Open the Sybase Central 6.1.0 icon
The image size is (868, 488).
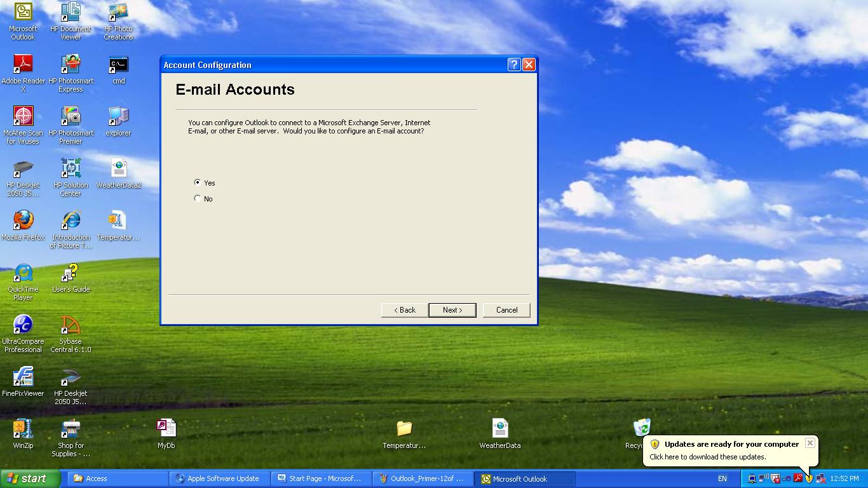click(71, 325)
